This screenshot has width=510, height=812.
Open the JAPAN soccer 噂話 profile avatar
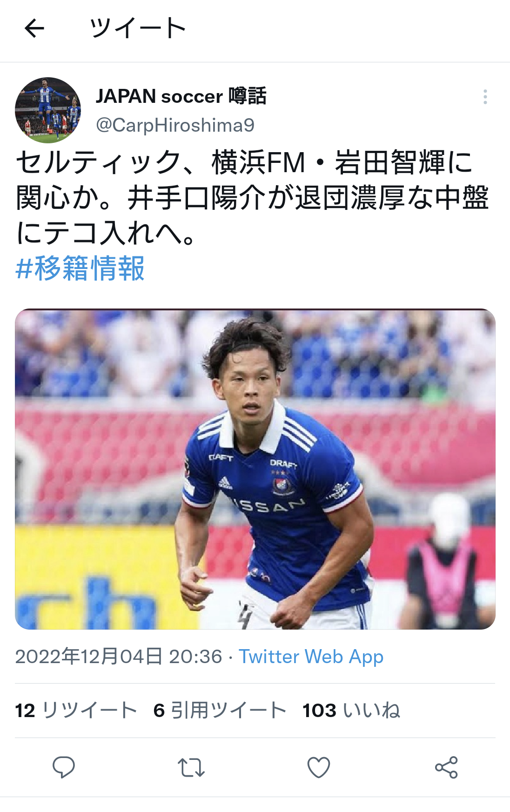coord(48,110)
